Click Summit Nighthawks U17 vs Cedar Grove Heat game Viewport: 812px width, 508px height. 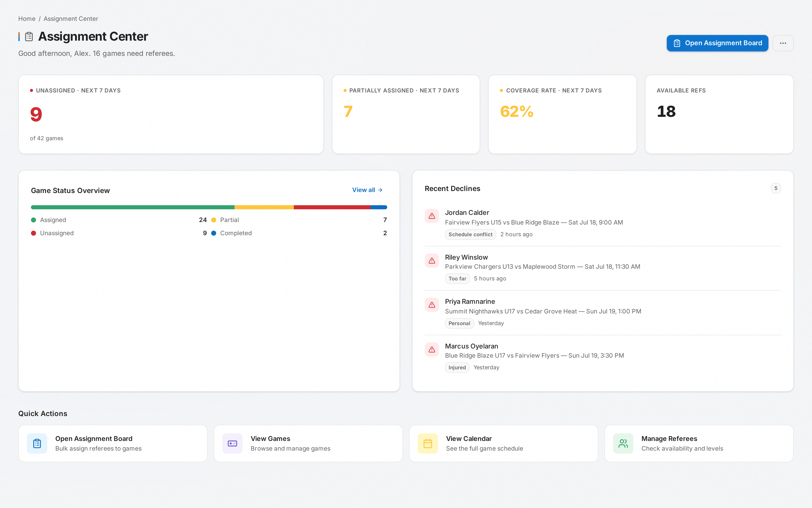[x=543, y=311]
